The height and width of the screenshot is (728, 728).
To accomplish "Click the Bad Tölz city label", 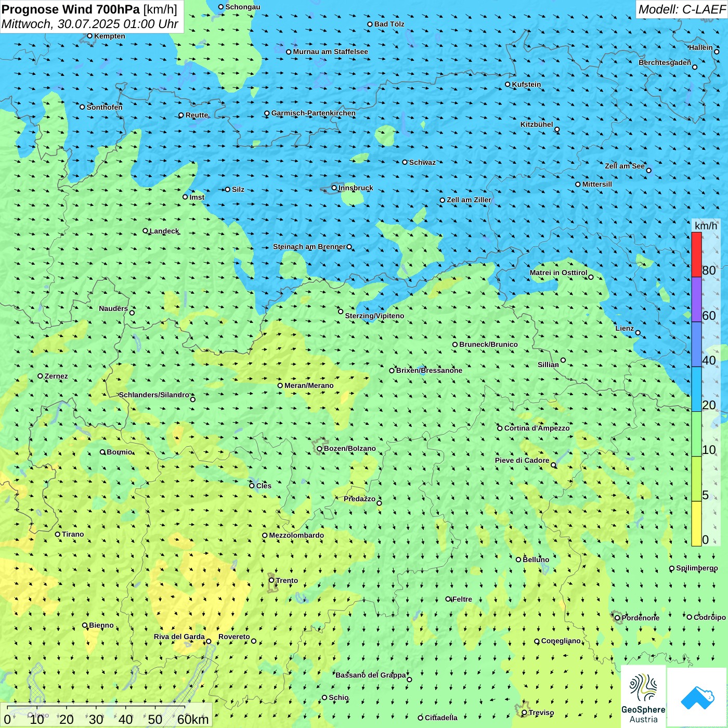I will click(x=389, y=24).
